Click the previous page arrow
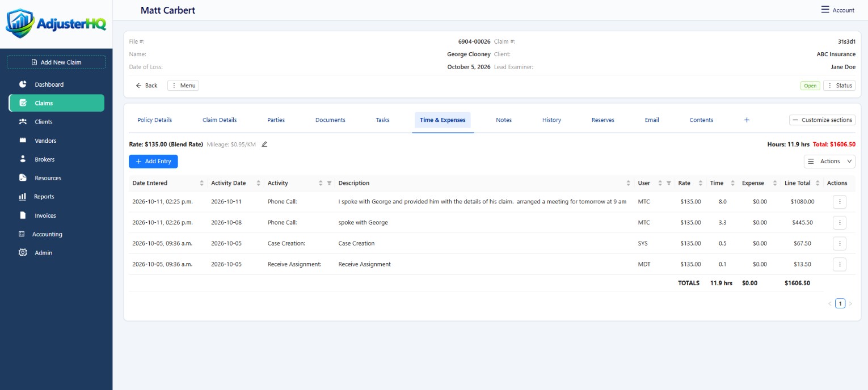 coord(829,304)
